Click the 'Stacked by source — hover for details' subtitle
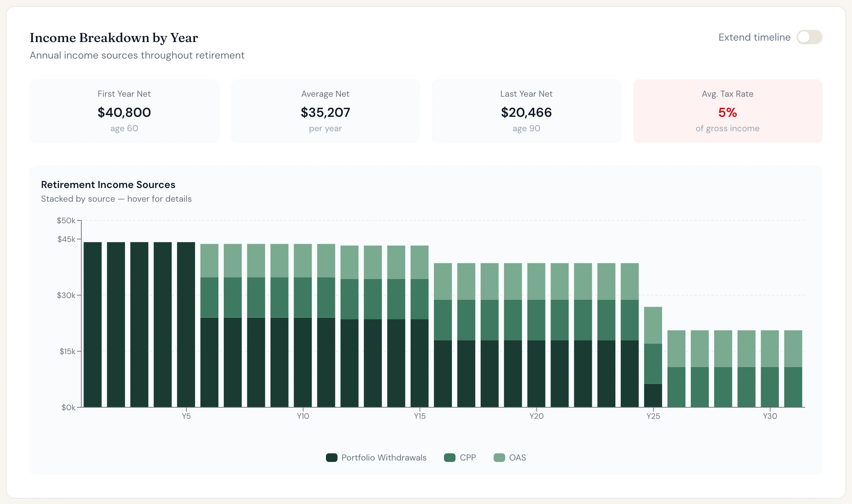The height and width of the screenshot is (504, 852). pyautogui.click(x=116, y=199)
